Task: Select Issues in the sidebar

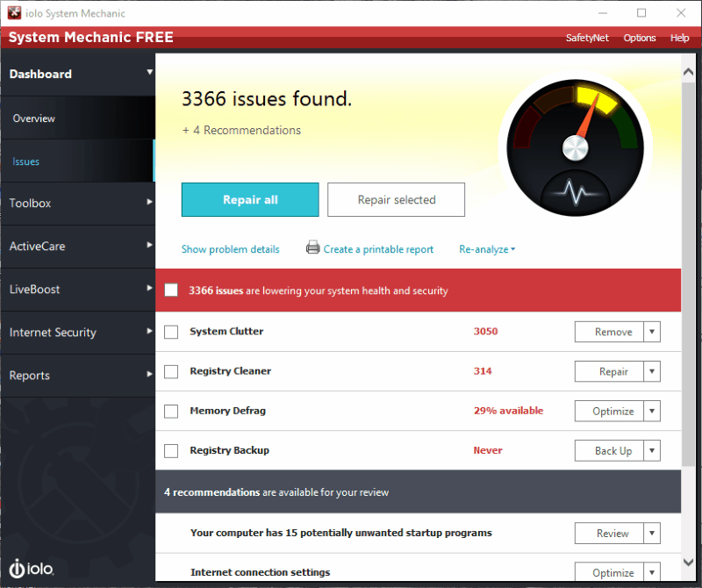Action: 77,161
